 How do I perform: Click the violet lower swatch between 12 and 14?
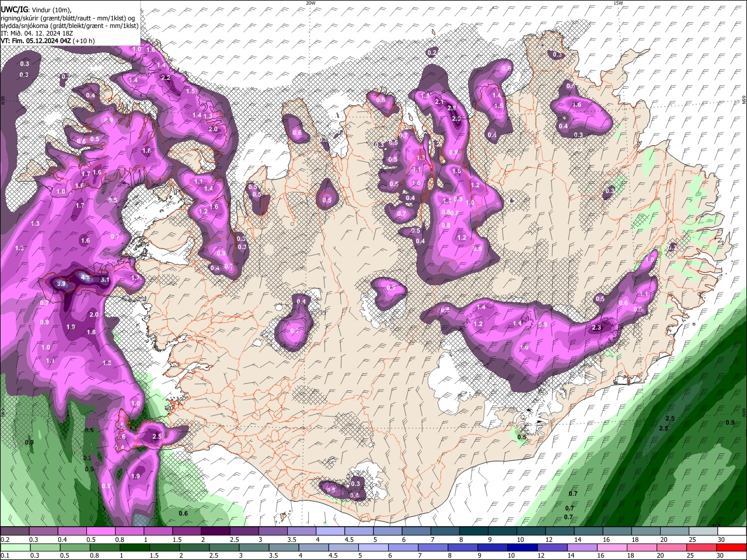[x=553, y=547]
